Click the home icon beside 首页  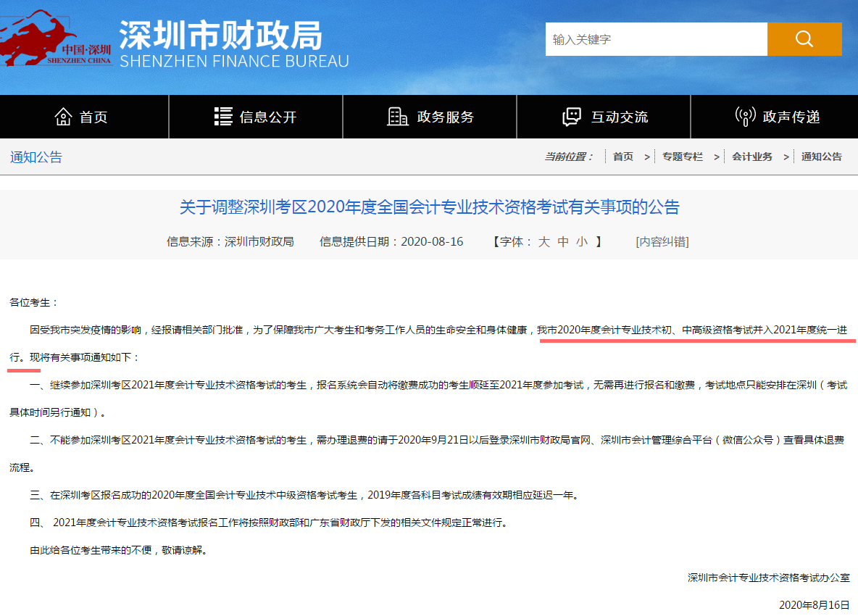point(64,116)
